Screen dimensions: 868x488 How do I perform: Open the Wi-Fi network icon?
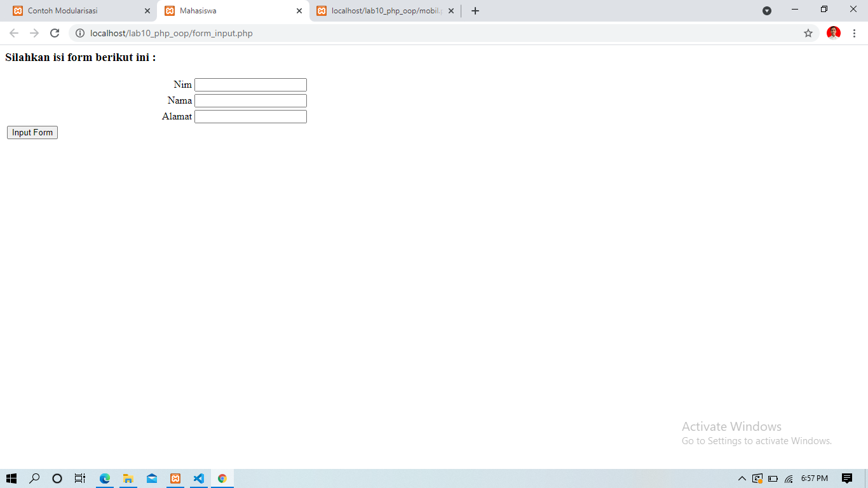789,478
